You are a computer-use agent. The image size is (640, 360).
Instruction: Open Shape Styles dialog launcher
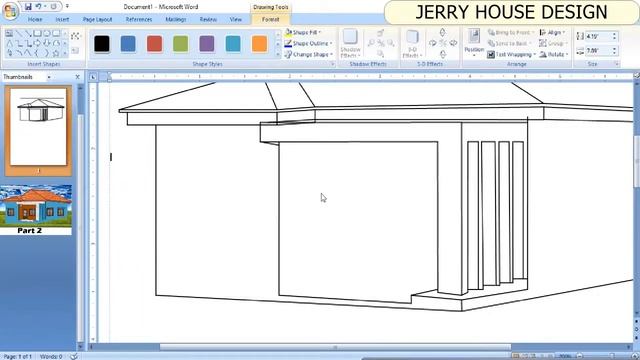click(332, 64)
